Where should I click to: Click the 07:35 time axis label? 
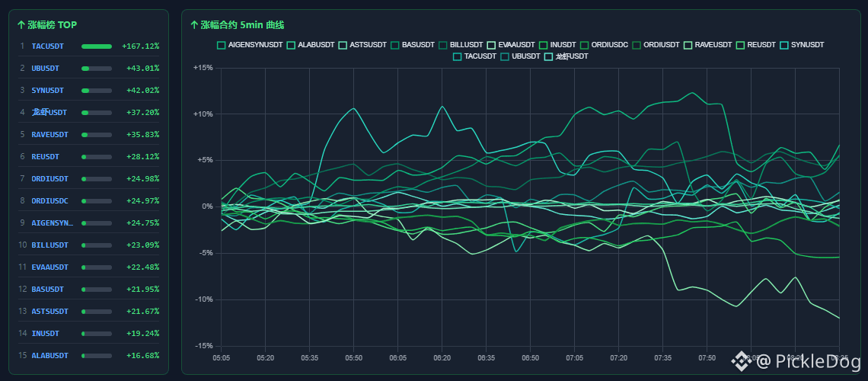coord(662,357)
